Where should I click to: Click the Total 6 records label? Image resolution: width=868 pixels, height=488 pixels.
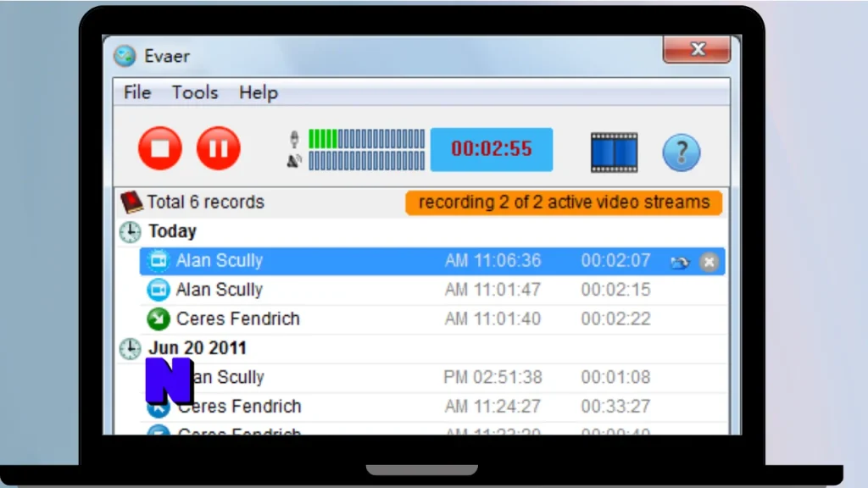205,202
